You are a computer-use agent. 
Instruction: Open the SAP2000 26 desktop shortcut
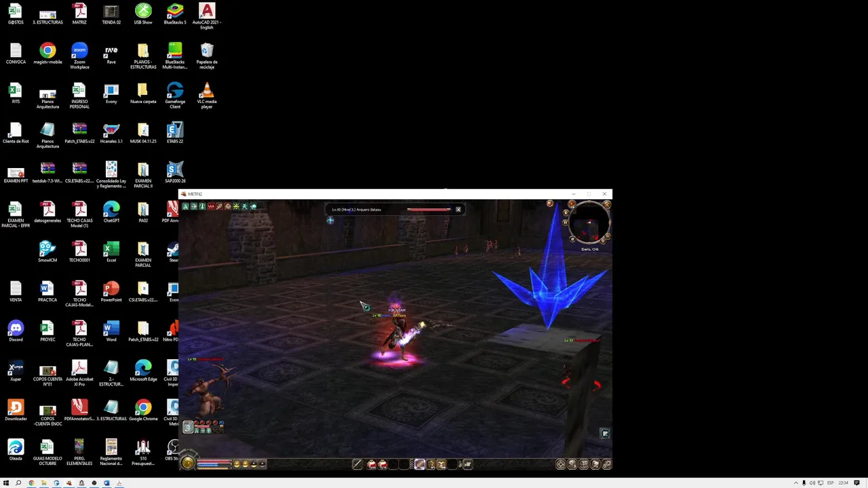(175, 173)
